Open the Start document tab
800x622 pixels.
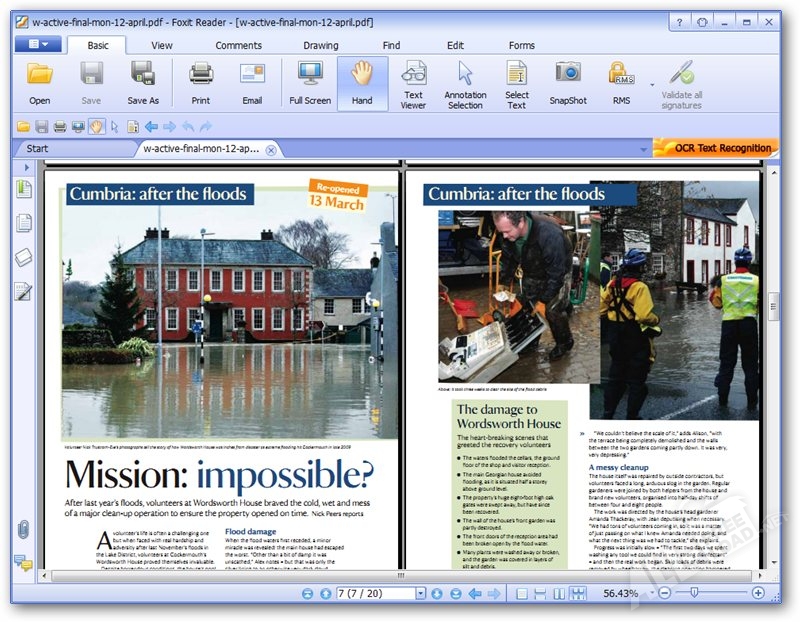click(37, 148)
